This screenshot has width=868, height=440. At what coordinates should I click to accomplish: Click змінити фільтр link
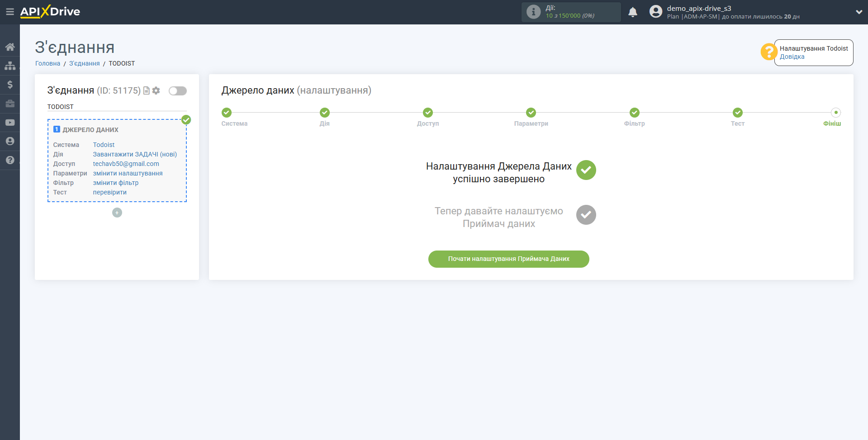pyautogui.click(x=116, y=183)
